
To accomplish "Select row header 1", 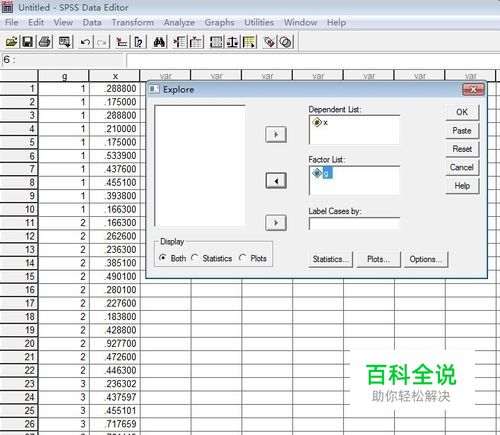I will (x=19, y=89).
